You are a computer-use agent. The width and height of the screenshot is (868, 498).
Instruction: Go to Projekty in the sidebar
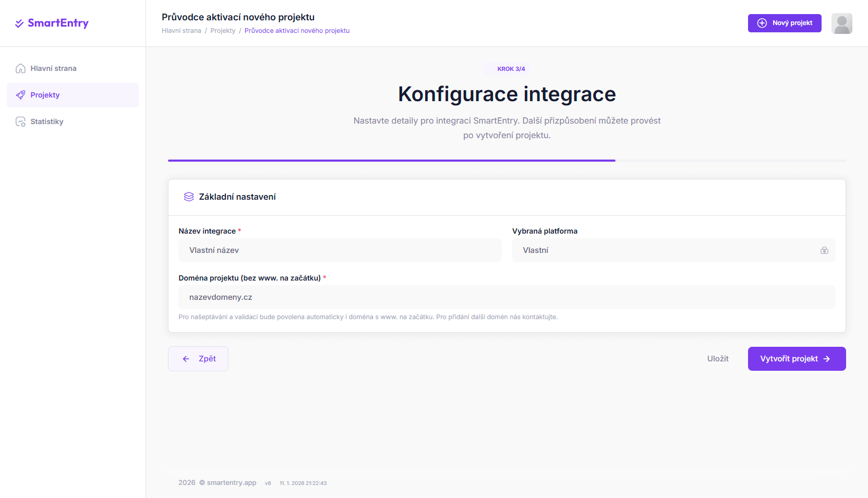[45, 95]
